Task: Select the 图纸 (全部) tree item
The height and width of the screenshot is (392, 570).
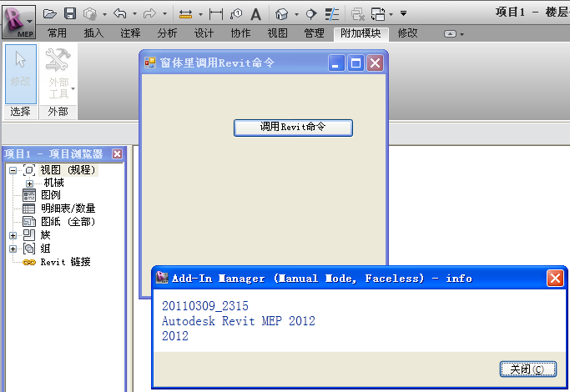Action: [68, 222]
